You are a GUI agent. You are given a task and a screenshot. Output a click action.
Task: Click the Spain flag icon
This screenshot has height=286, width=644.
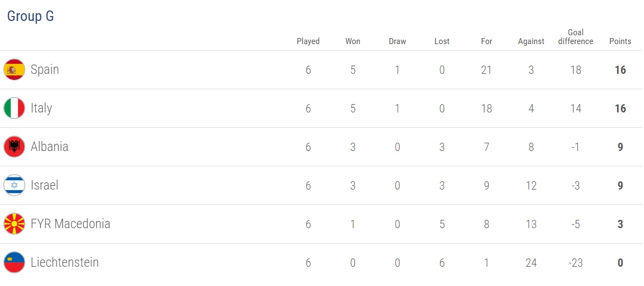pyautogui.click(x=14, y=70)
